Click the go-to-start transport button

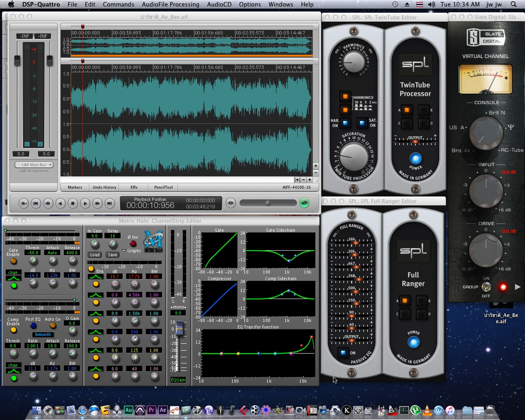click(23, 203)
